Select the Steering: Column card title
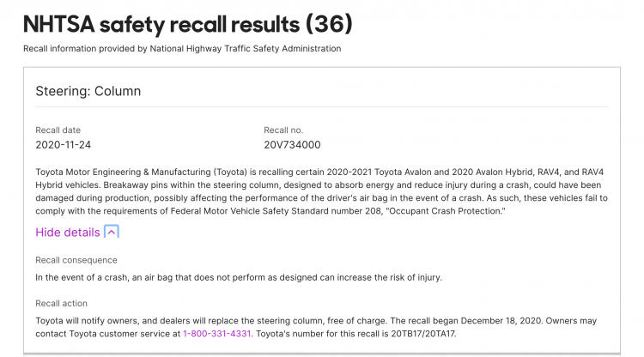 click(x=88, y=91)
